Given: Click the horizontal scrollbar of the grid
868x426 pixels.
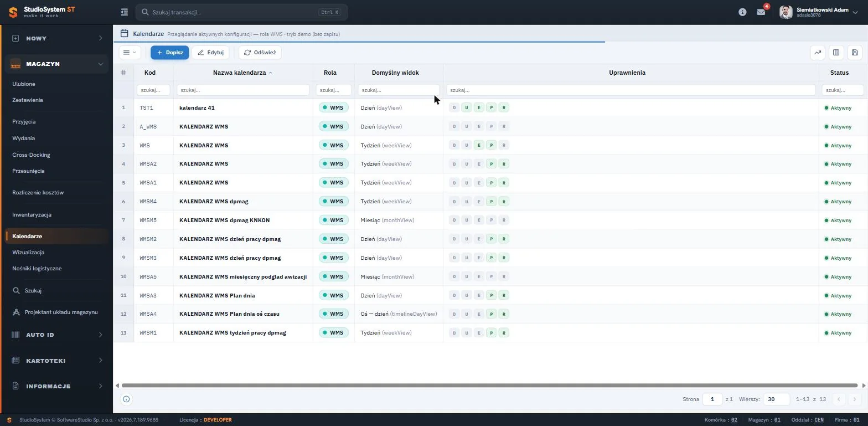Looking at the screenshot, I should click(489, 386).
